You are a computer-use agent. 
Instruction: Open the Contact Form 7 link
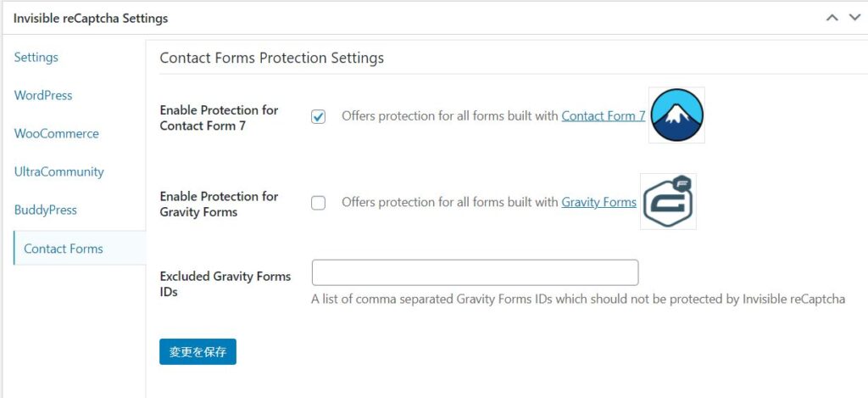604,116
